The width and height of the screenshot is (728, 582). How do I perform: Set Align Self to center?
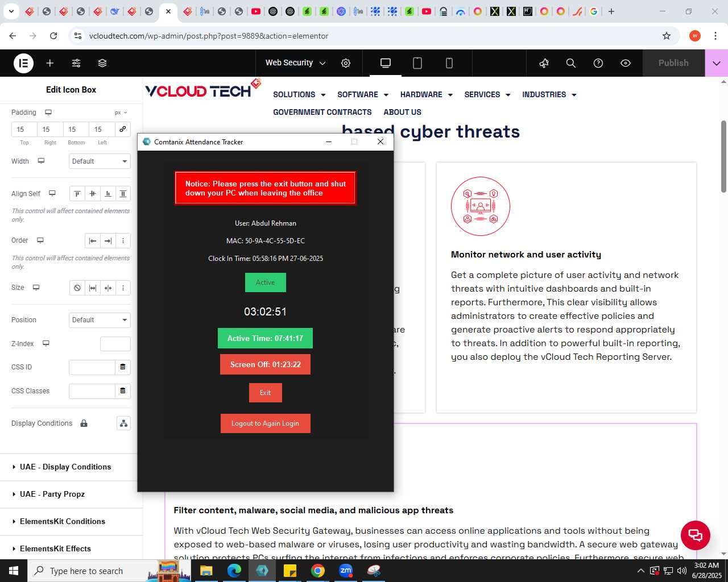pos(93,194)
